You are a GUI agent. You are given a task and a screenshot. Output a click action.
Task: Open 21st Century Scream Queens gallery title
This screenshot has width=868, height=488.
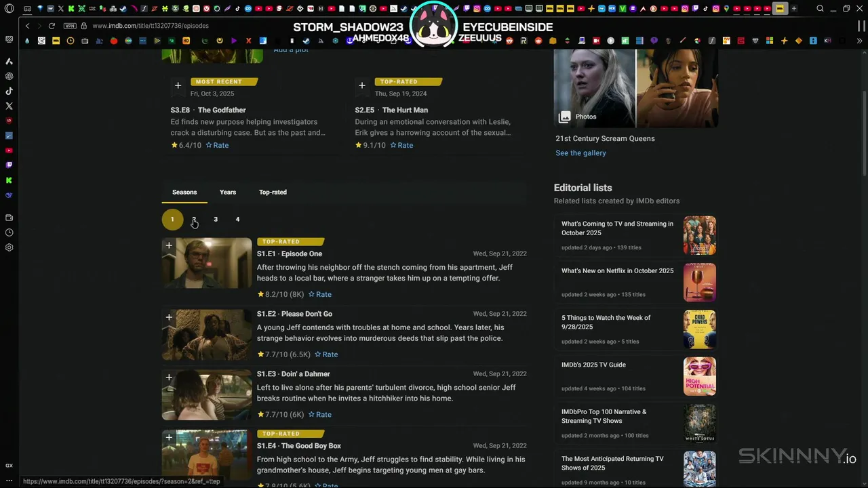605,139
